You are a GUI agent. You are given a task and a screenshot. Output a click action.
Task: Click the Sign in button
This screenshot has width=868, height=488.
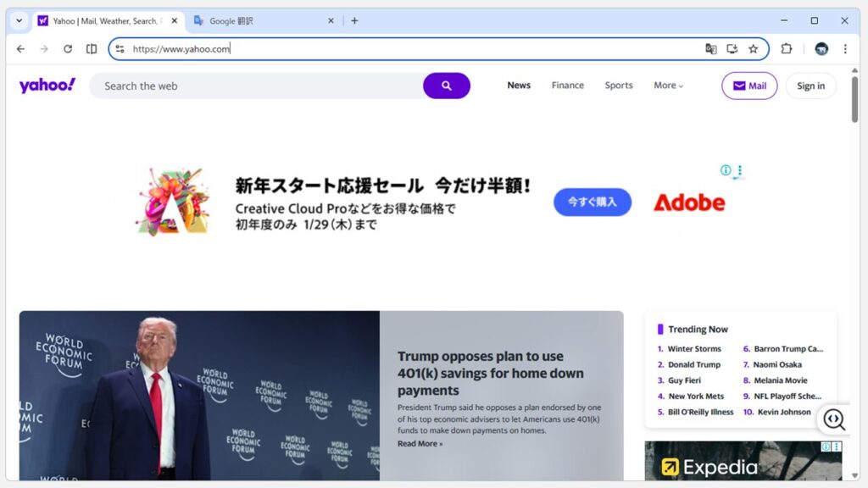tap(810, 86)
